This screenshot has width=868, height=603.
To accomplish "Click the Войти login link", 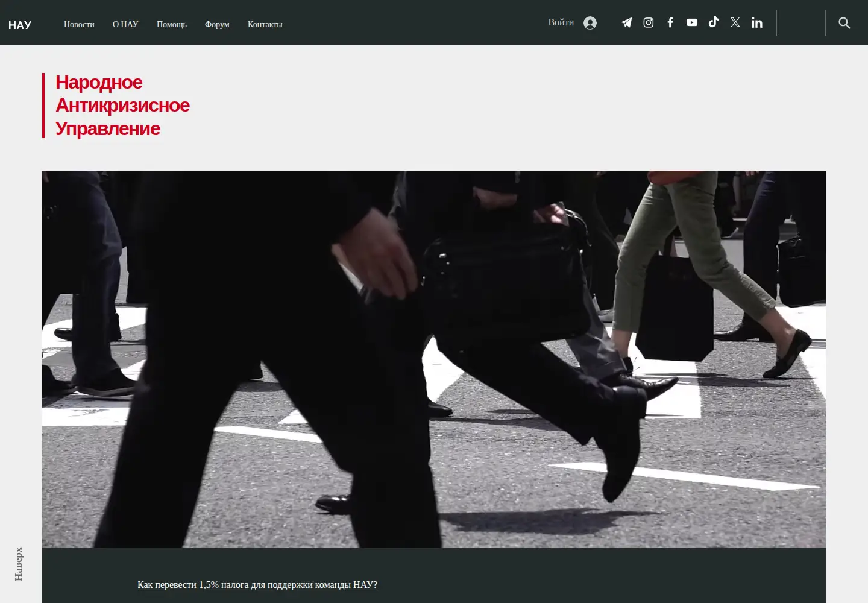I will pyautogui.click(x=561, y=22).
